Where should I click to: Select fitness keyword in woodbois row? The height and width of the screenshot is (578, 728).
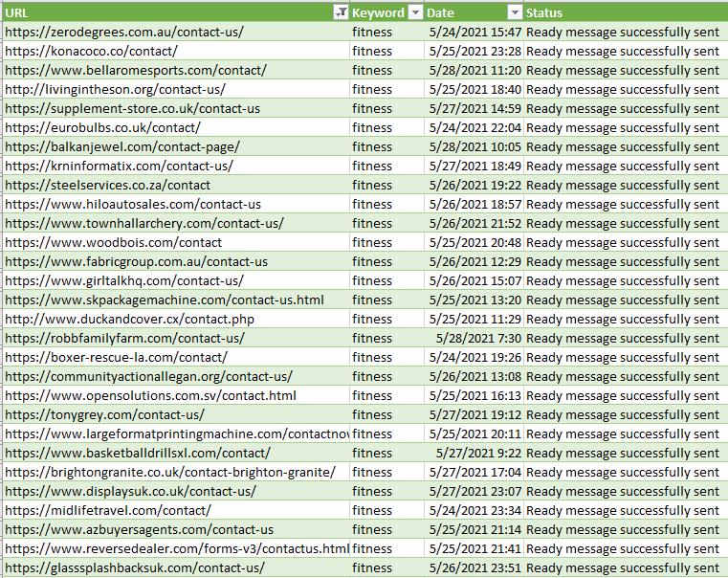point(386,242)
